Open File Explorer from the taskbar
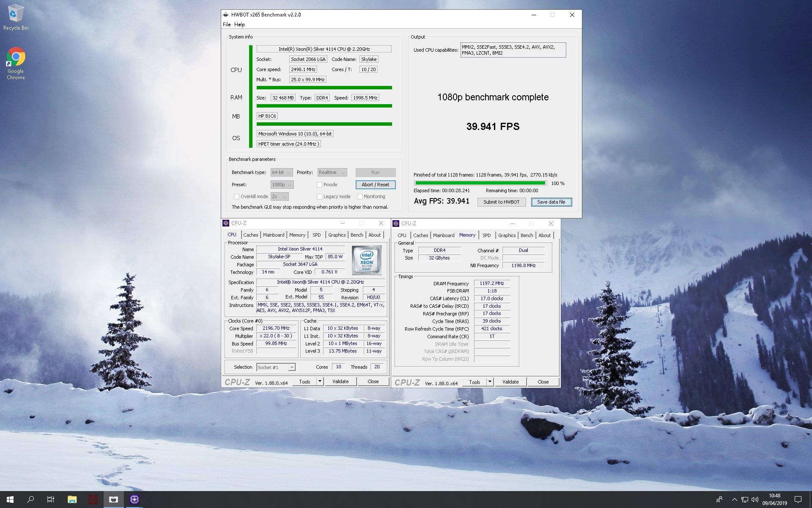The image size is (812, 508). 72,500
